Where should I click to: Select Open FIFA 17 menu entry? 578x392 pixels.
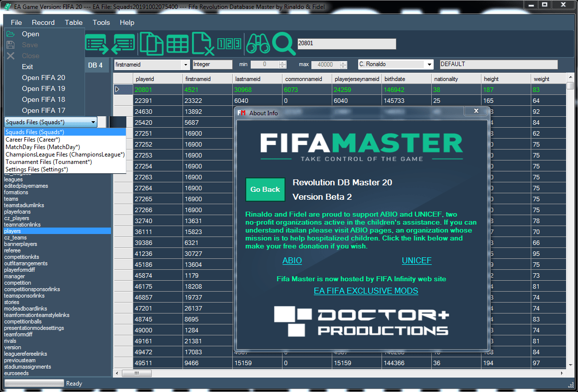(43, 110)
